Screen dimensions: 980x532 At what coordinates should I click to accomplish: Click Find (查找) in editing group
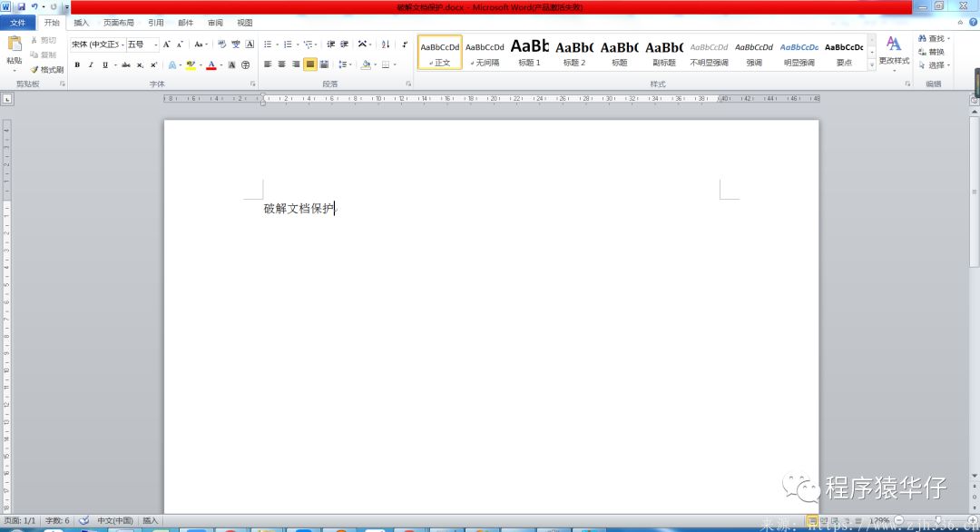click(x=934, y=39)
